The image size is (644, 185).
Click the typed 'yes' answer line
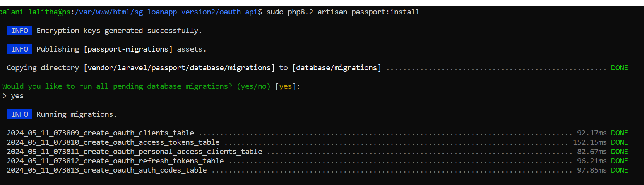pyautogui.click(x=13, y=96)
